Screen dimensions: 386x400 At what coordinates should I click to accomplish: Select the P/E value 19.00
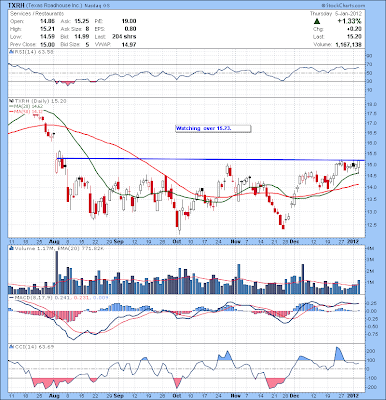pos(129,21)
